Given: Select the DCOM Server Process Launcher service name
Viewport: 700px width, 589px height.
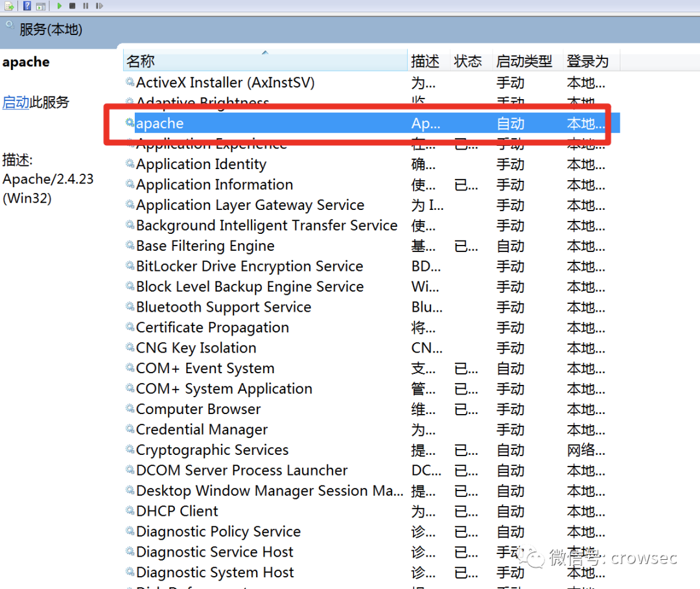Looking at the screenshot, I should click(x=242, y=470).
